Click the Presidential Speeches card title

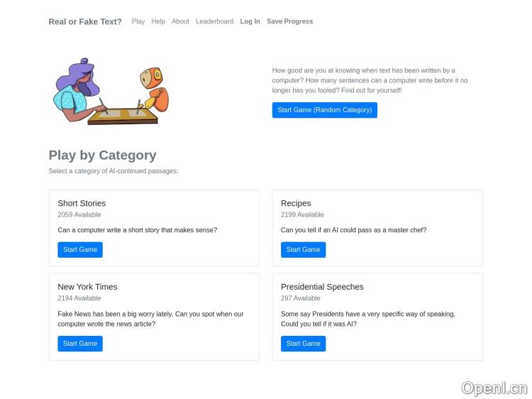click(x=322, y=287)
